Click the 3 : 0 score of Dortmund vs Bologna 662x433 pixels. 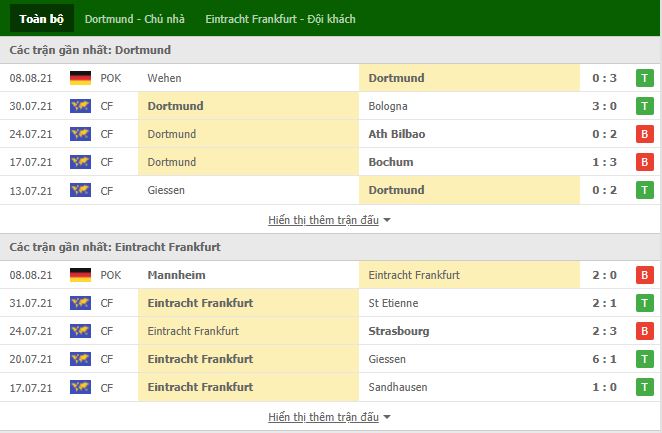point(604,106)
